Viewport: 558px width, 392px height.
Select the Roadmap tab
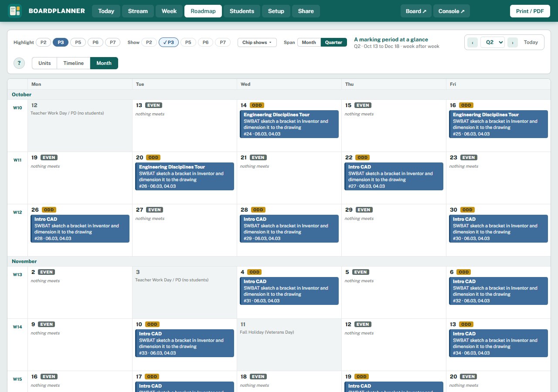pos(203,11)
